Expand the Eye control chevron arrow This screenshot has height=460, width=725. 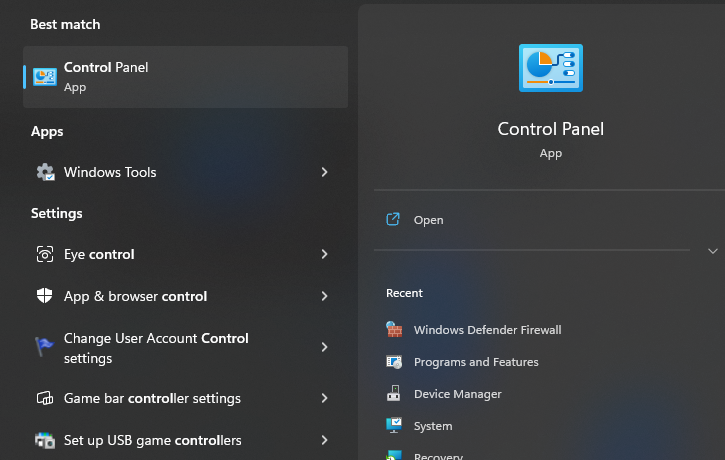pyautogui.click(x=325, y=254)
